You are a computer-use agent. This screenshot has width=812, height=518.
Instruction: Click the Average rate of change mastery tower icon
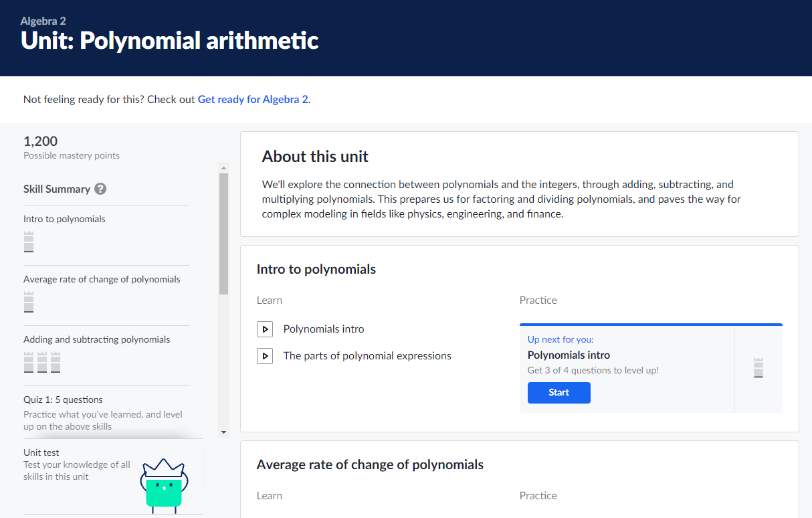29,302
